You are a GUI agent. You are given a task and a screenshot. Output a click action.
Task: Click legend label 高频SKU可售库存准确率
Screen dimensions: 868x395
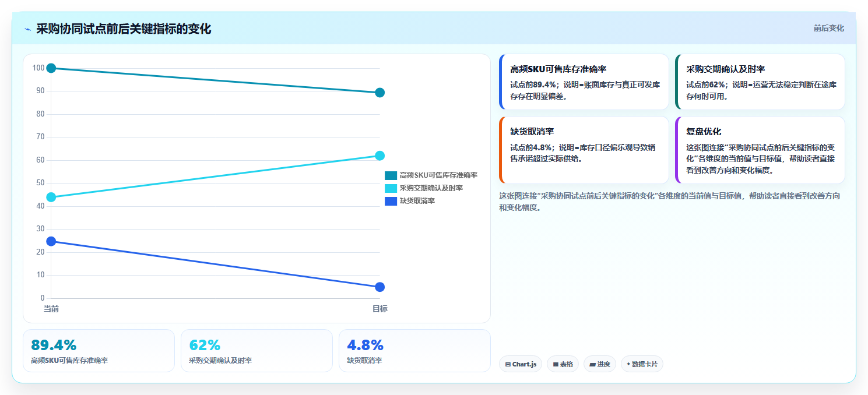[x=438, y=175]
